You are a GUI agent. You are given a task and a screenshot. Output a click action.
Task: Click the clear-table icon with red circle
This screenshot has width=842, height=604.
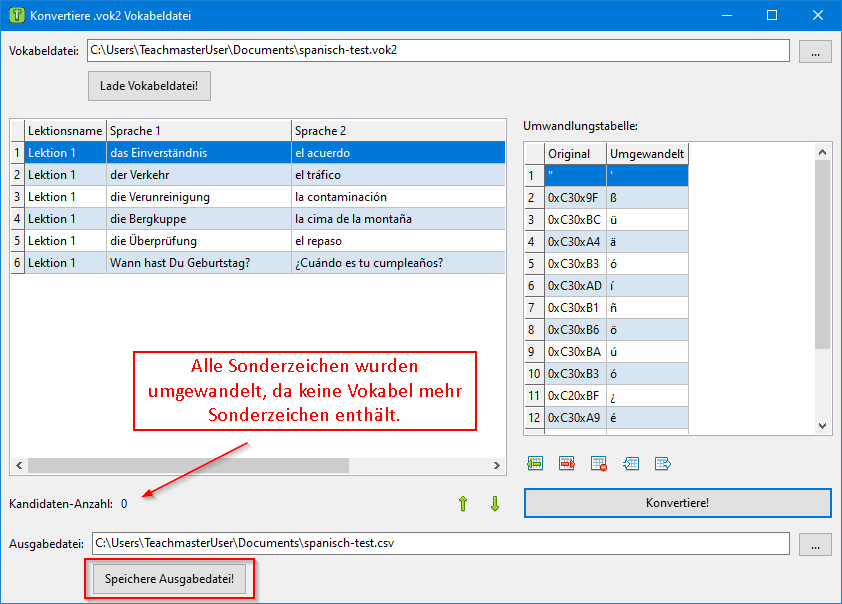(599, 463)
